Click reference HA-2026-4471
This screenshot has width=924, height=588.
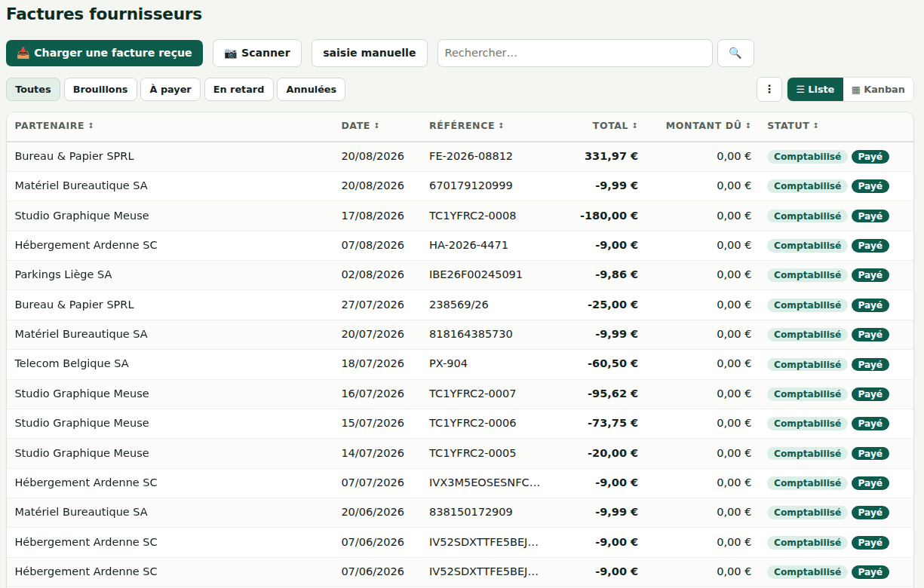coord(468,245)
